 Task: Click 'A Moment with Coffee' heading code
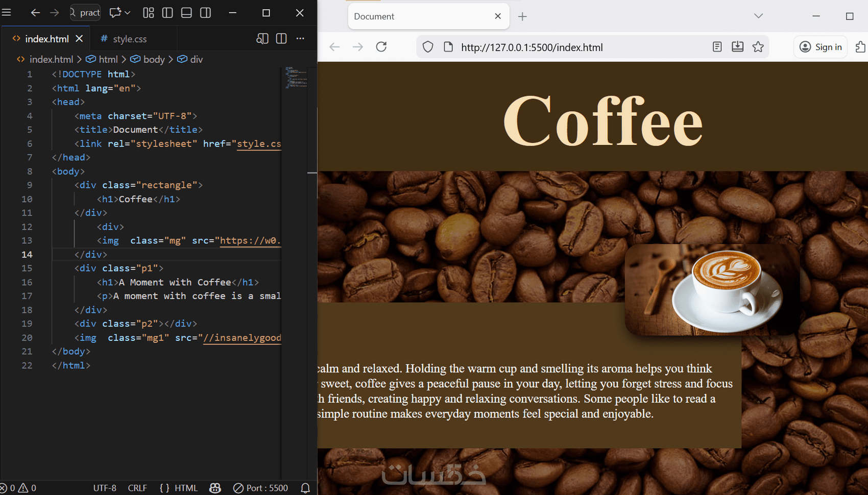pyautogui.click(x=175, y=283)
